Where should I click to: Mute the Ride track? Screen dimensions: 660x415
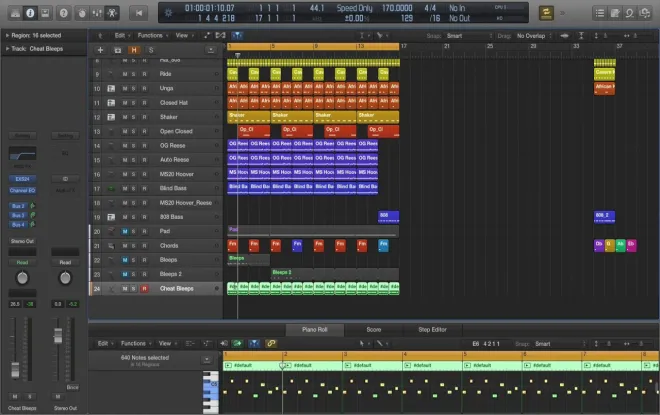[125, 74]
